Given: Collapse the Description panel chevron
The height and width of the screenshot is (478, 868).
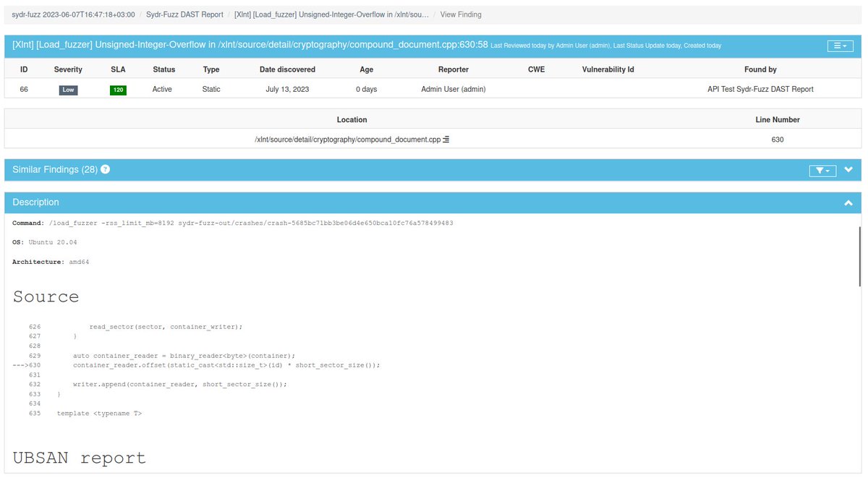Looking at the screenshot, I should point(848,203).
